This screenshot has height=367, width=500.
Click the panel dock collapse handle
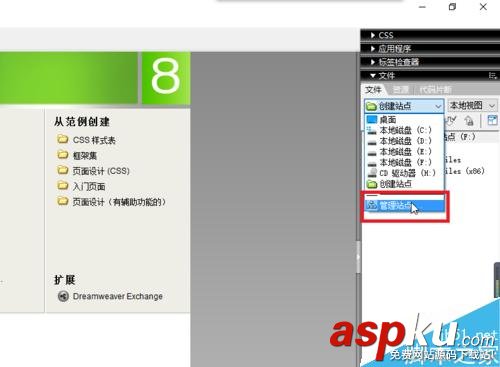(x=358, y=257)
